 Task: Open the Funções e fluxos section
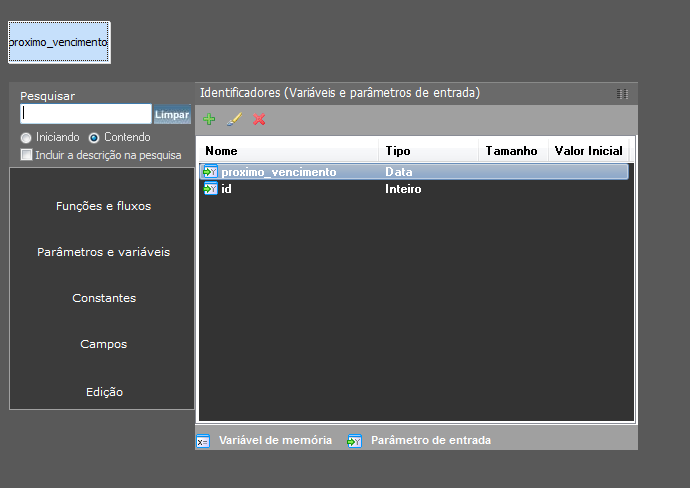(103, 206)
